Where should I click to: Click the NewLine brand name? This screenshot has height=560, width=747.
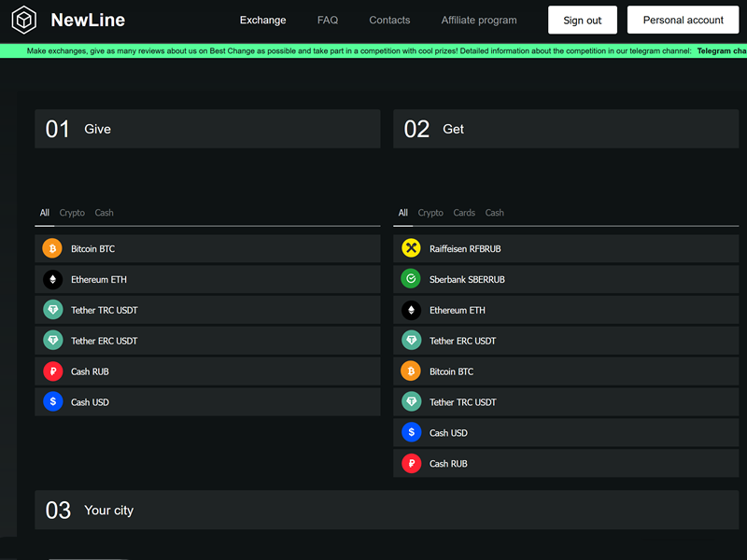tap(88, 20)
